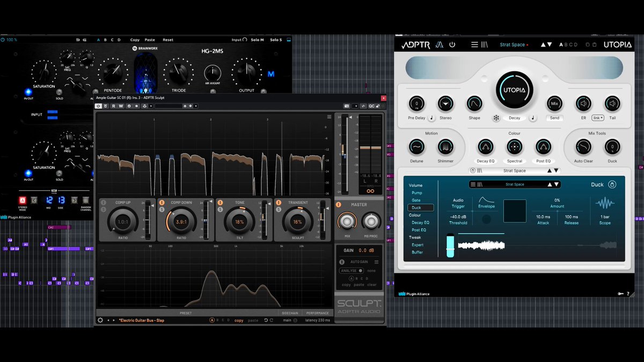644x362 pixels.
Task: Switch to the Sculpt Performance tab
Action: tap(317, 313)
